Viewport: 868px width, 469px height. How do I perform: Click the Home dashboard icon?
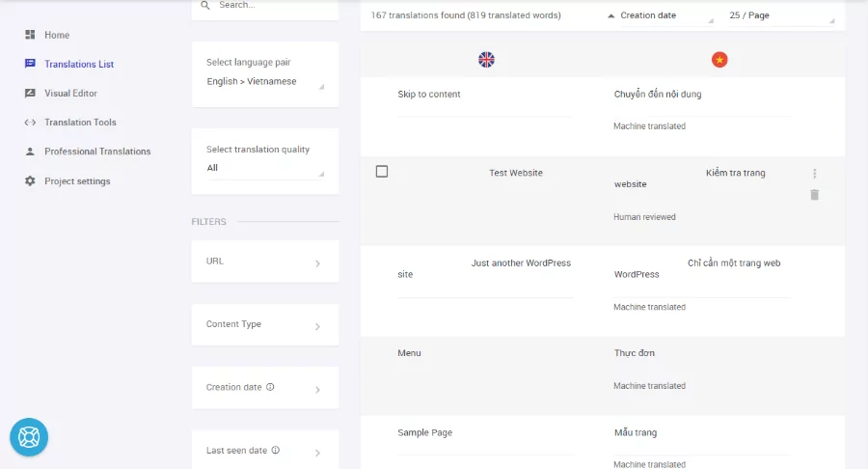30,35
